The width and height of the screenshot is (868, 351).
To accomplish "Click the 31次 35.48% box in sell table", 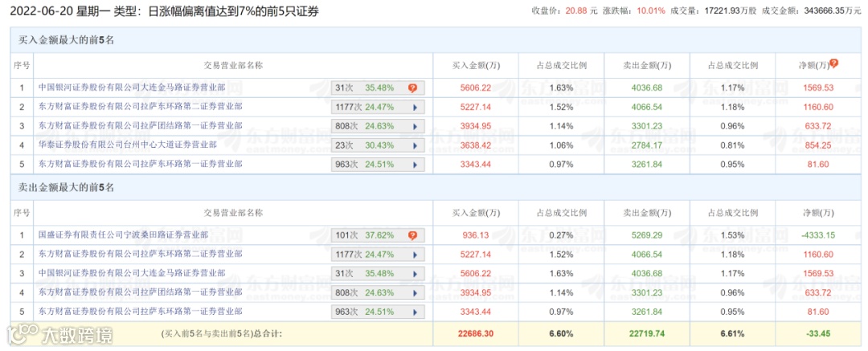I will point(378,274).
